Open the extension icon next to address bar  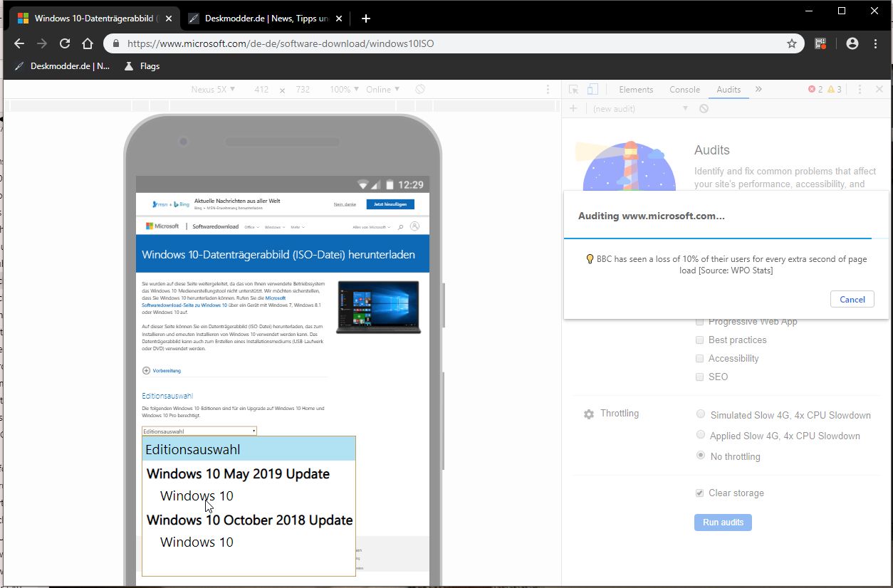click(821, 43)
